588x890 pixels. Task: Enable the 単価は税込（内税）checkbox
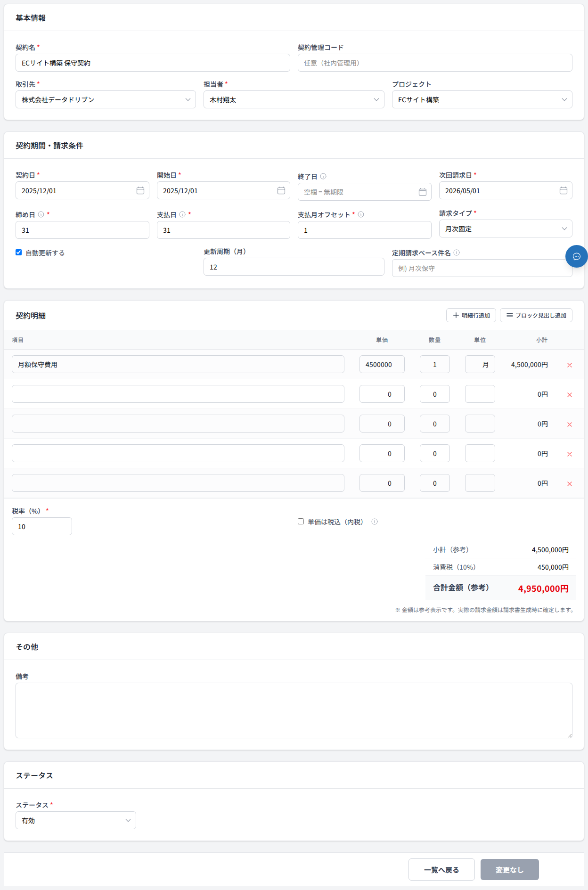click(x=301, y=522)
